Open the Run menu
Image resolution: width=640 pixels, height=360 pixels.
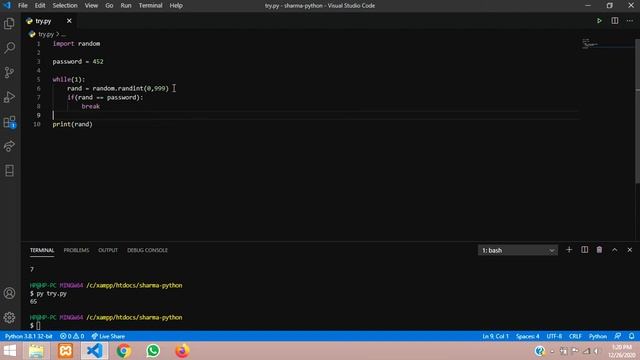[x=126, y=5]
